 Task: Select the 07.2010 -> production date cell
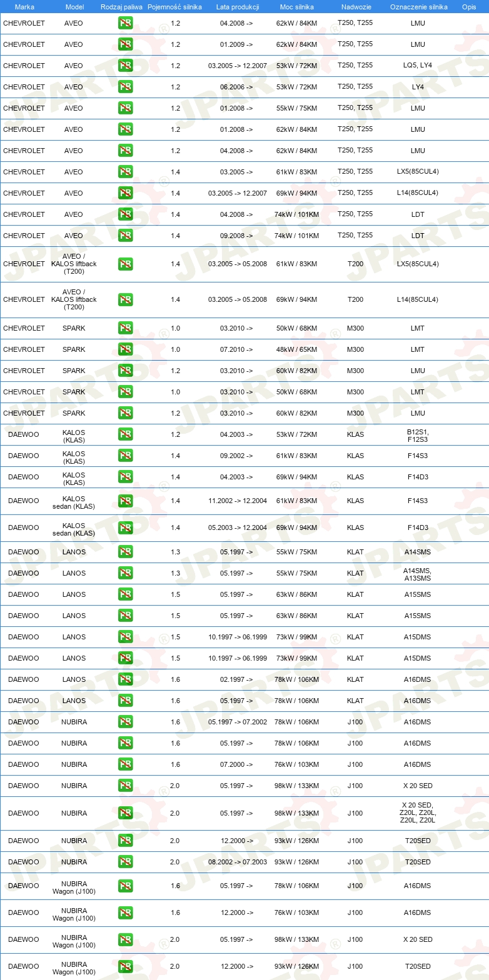tap(236, 349)
